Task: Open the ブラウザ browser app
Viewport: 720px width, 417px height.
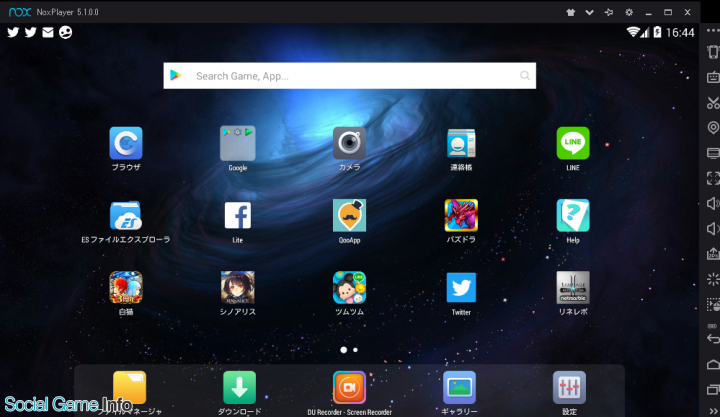Action: [126, 143]
